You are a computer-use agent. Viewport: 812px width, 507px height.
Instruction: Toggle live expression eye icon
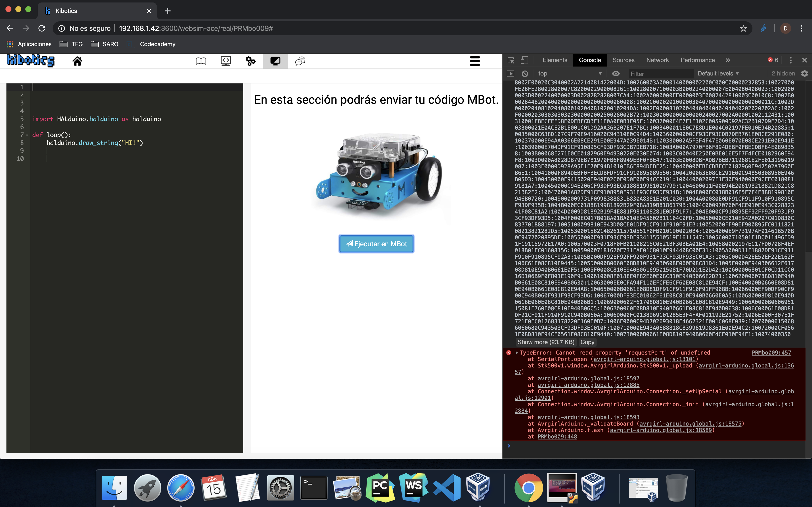click(x=616, y=73)
